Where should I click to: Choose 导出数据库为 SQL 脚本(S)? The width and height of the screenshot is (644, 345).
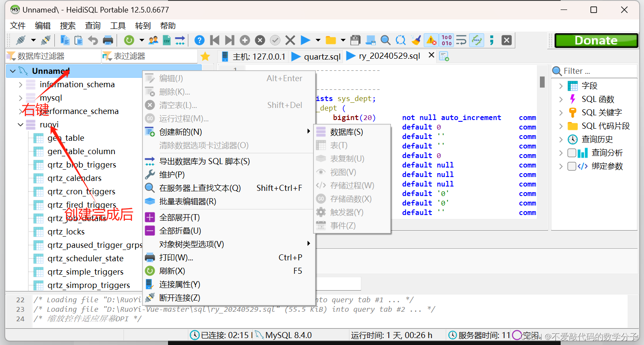coord(228,161)
